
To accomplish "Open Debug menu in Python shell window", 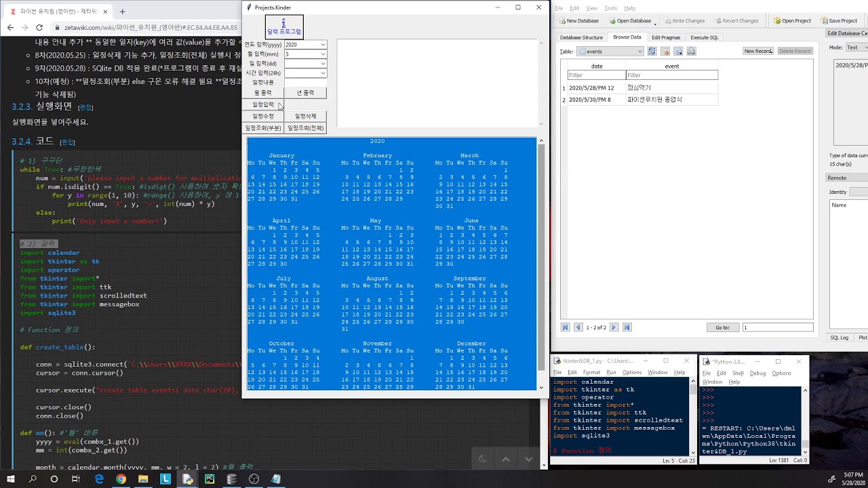I will pos(757,373).
